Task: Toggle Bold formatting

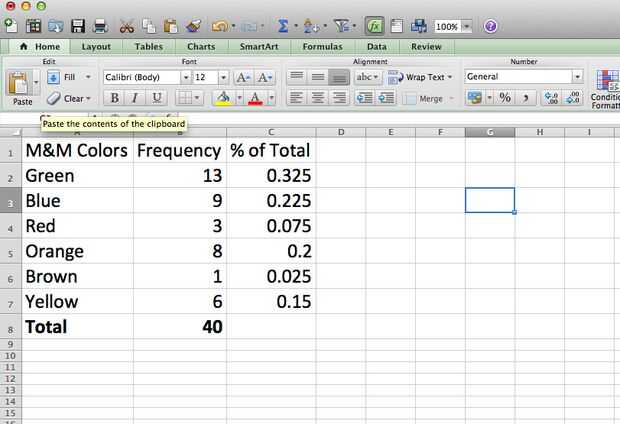Action: tap(115, 98)
